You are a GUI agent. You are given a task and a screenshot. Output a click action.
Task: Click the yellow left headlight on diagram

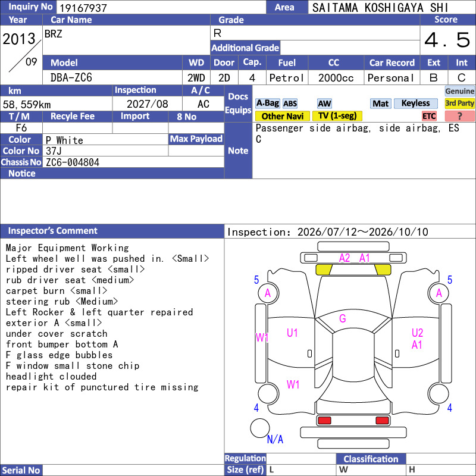pyautogui.click(x=324, y=270)
